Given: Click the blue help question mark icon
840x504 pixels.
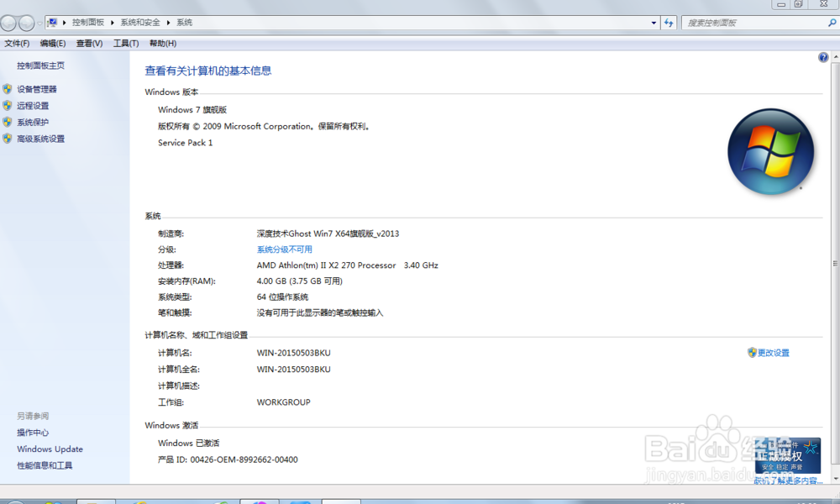Looking at the screenshot, I should pos(823,57).
